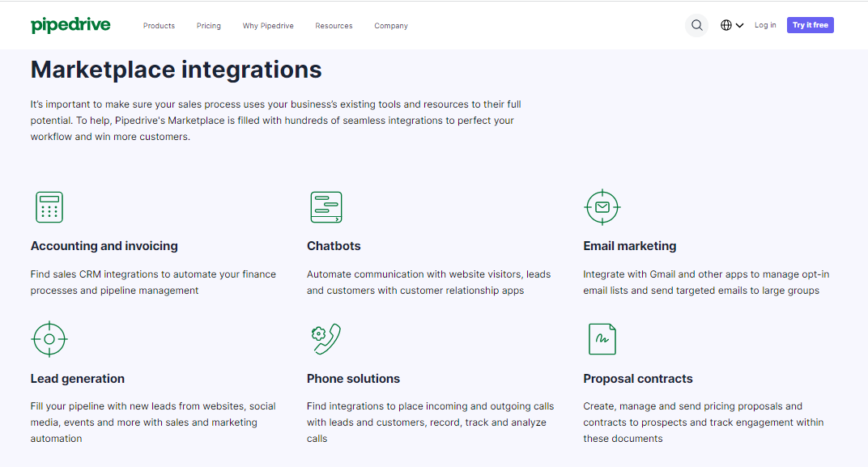
Task: Open the Why Pipedrive menu
Action: coord(268,25)
